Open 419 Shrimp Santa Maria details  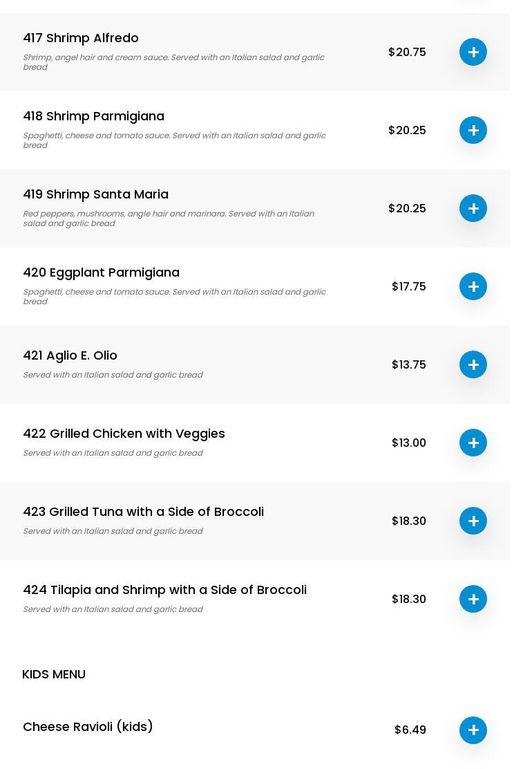95,194
